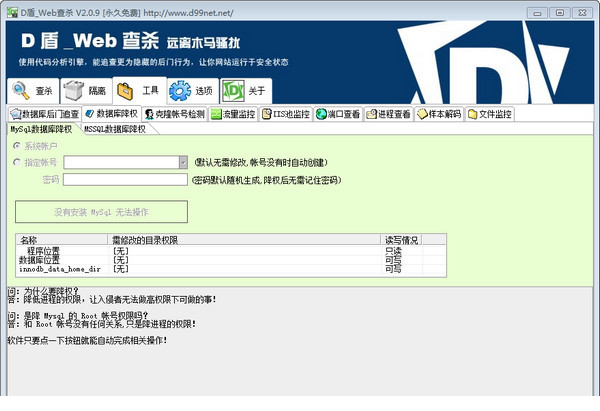Click the green D shield icon for 关于
600x411 pixels.
pos(233,91)
